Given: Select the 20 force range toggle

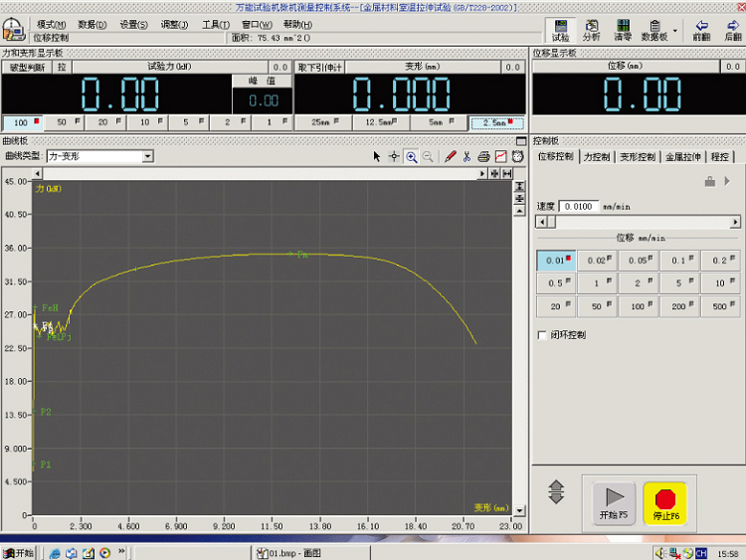Looking at the screenshot, I should [x=105, y=122].
